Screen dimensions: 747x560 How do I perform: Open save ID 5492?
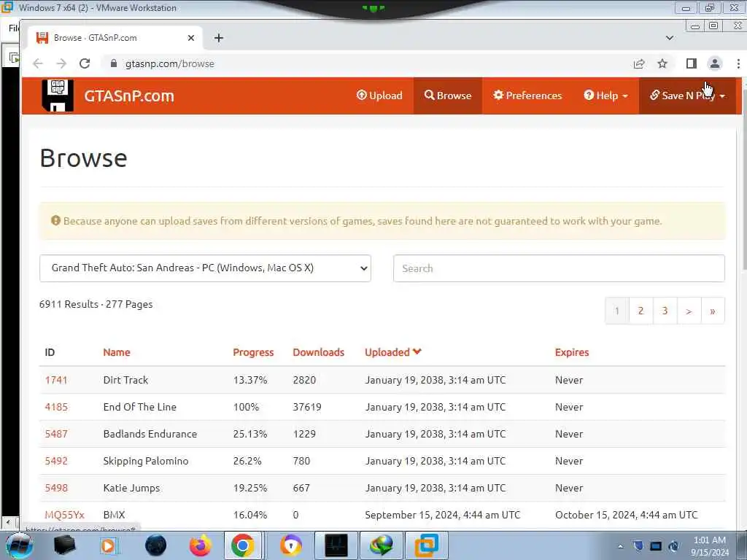click(x=56, y=461)
